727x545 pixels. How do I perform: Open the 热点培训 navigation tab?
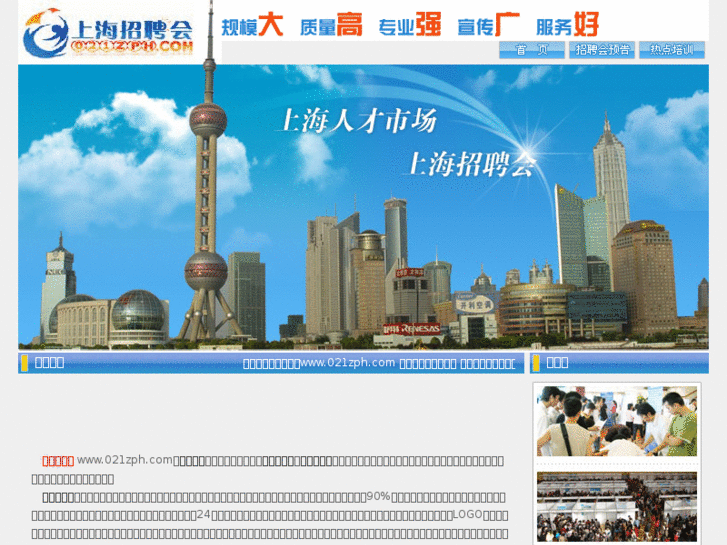point(672,50)
